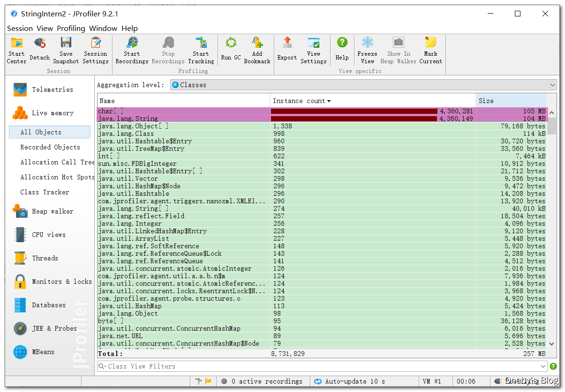Click Mark Current

(430, 51)
